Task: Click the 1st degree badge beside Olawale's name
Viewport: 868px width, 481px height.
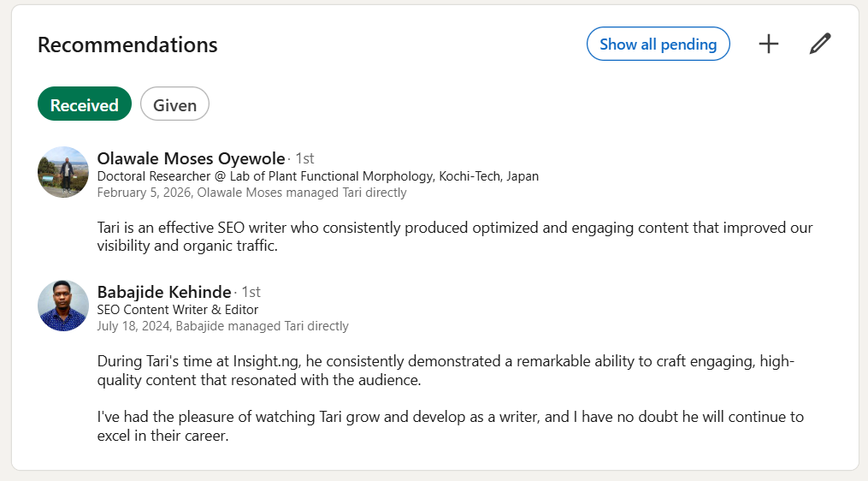Action: pyautogui.click(x=304, y=158)
